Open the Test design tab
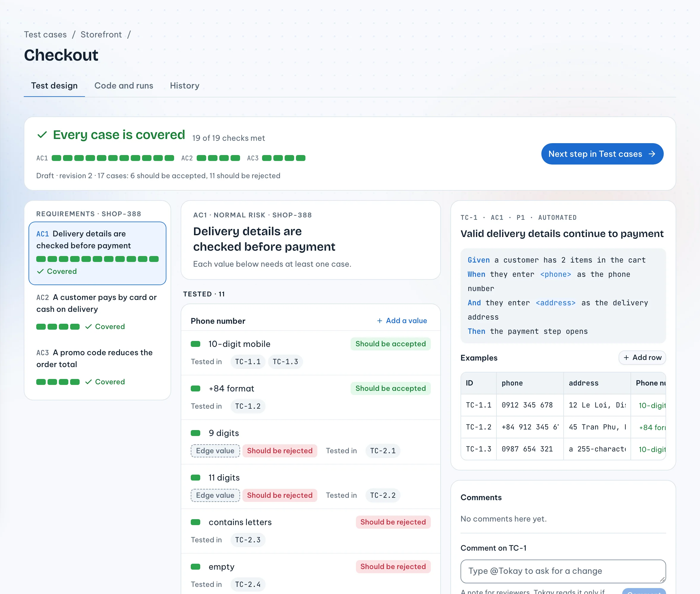The width and height of the screenshot is (700, 594). [54, 86]
